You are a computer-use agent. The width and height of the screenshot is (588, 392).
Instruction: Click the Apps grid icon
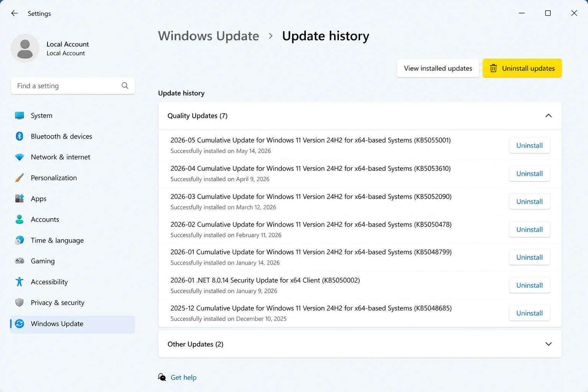pos(20,198)
